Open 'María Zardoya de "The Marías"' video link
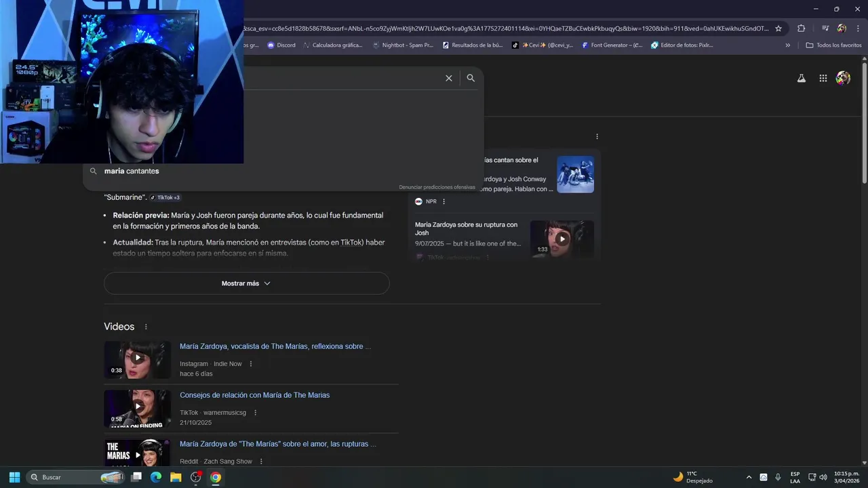The width and height of the screenshot is (868, 488). 278,444
